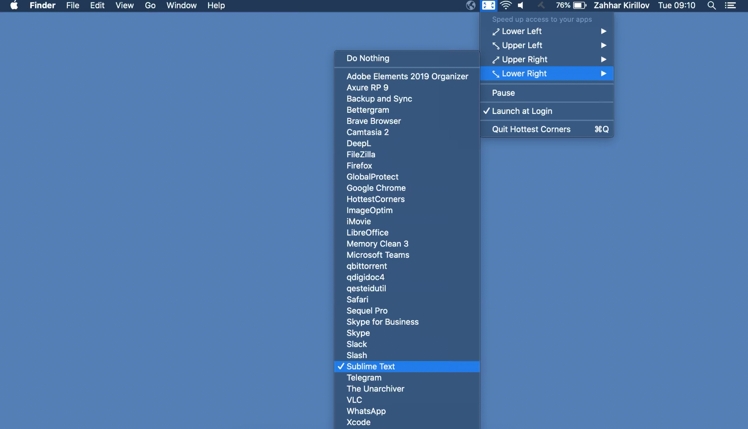Choose Google Chrome from the app list
748x429 pixels.
376,188
